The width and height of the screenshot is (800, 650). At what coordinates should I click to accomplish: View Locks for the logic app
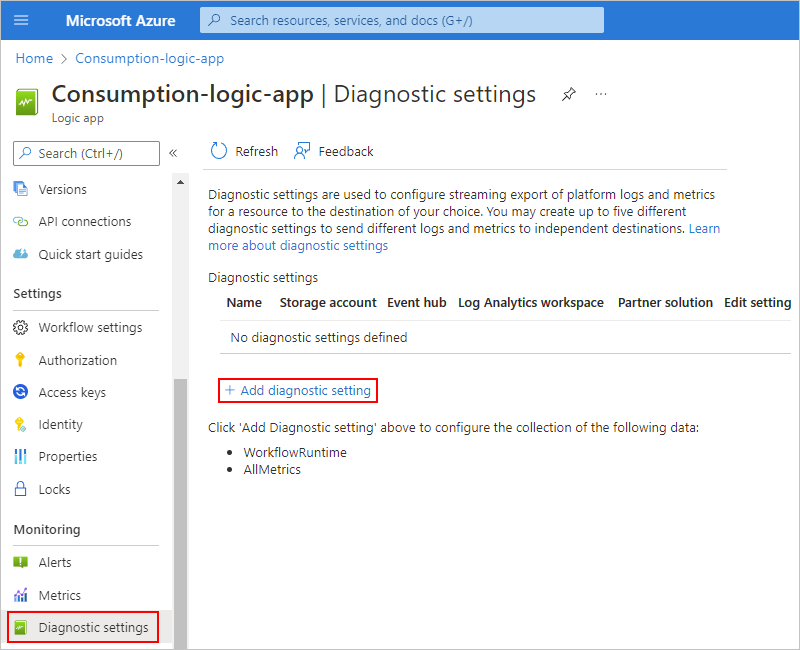tap(56, 489)
